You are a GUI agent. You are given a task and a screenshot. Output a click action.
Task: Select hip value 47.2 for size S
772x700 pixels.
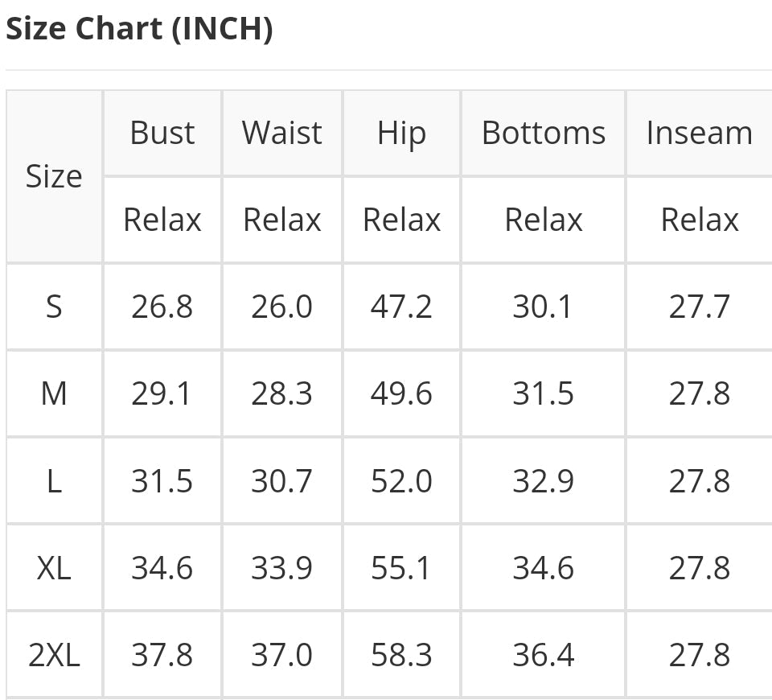tap(401, 307)
